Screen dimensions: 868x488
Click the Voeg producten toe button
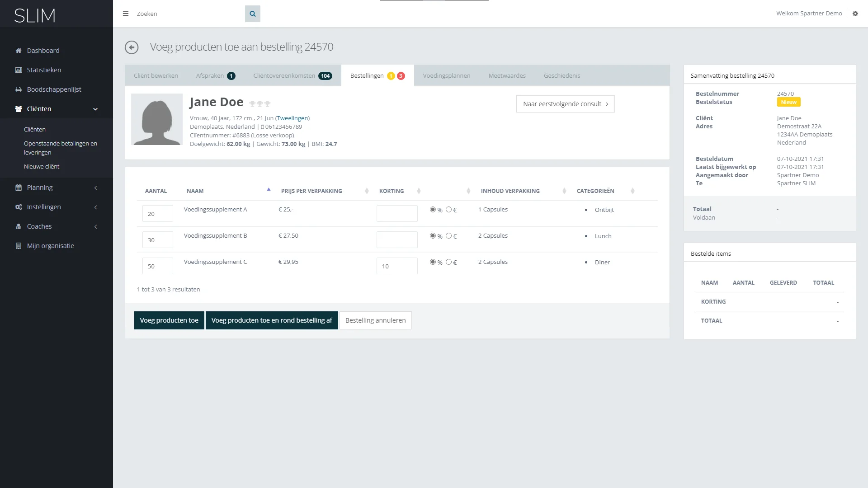pos(169,320)
